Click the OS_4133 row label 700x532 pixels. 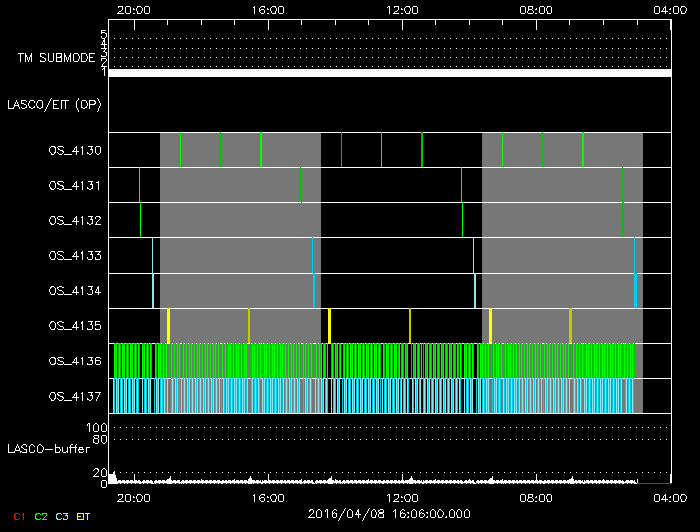point(74,255)
